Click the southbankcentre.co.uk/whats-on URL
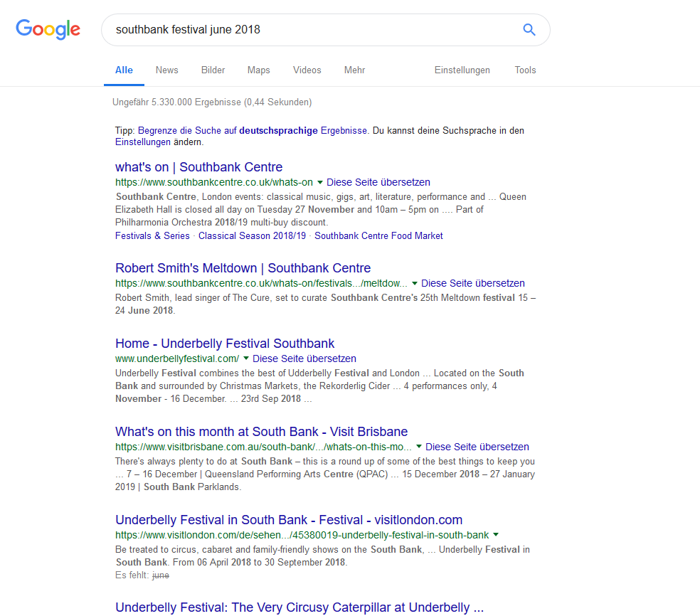The image size is (700, 616). pos(214,182)
